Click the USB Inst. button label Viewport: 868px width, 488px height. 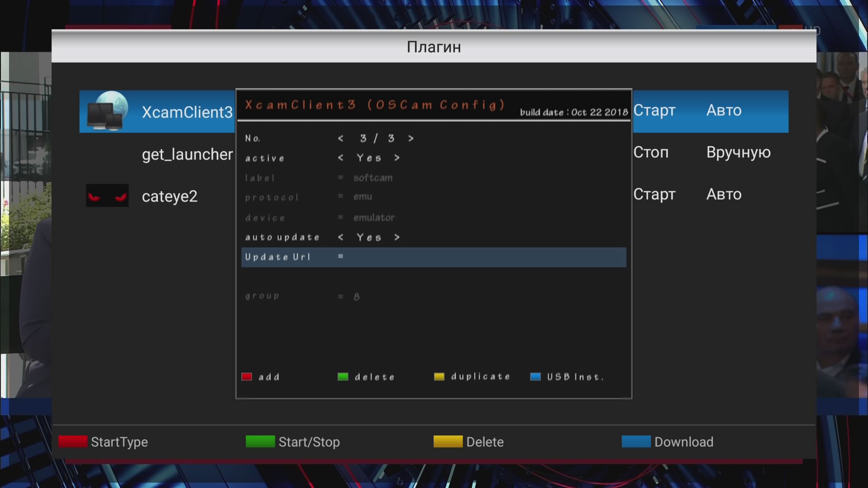click(x=575, y=377)
